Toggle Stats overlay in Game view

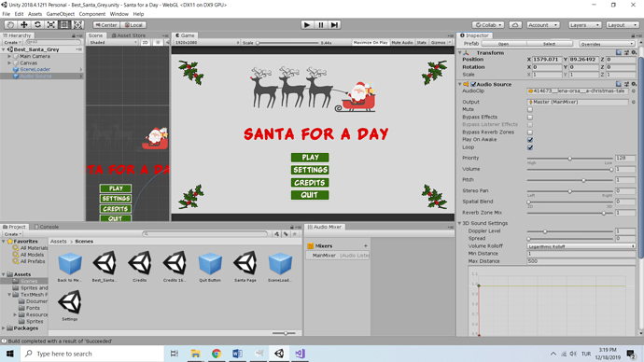point(421,42)
